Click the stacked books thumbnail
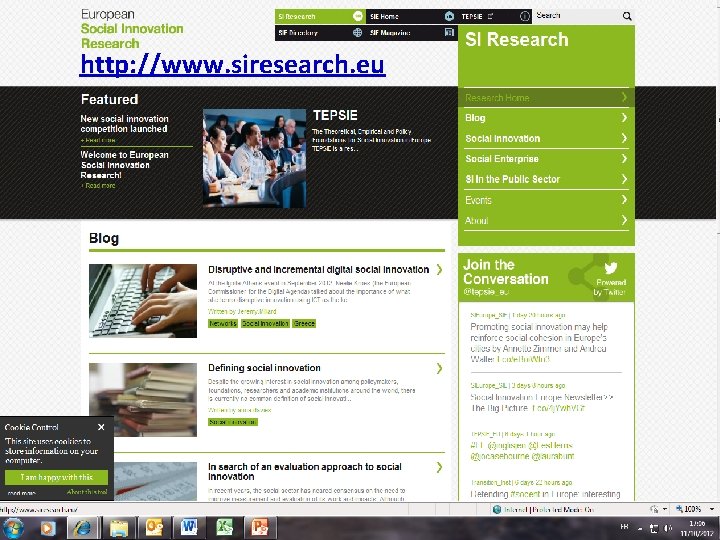 (143, 399)
